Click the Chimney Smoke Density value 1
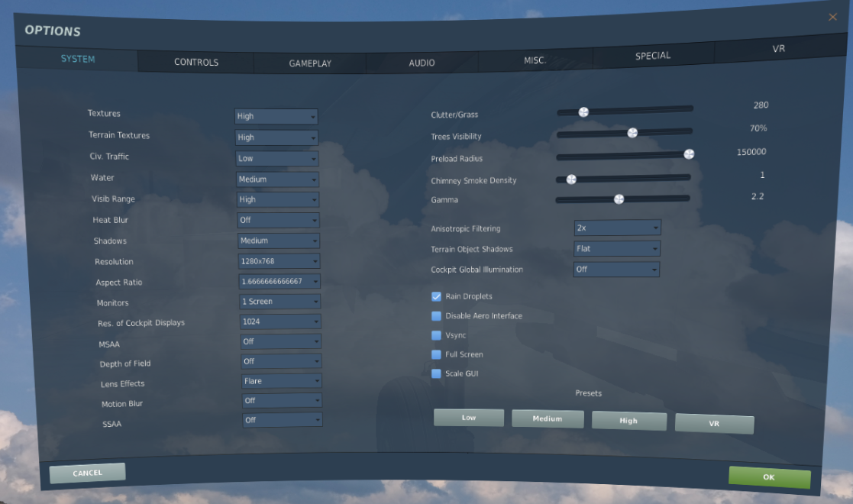This screenshot has width=853, height=504. (762, 175)
